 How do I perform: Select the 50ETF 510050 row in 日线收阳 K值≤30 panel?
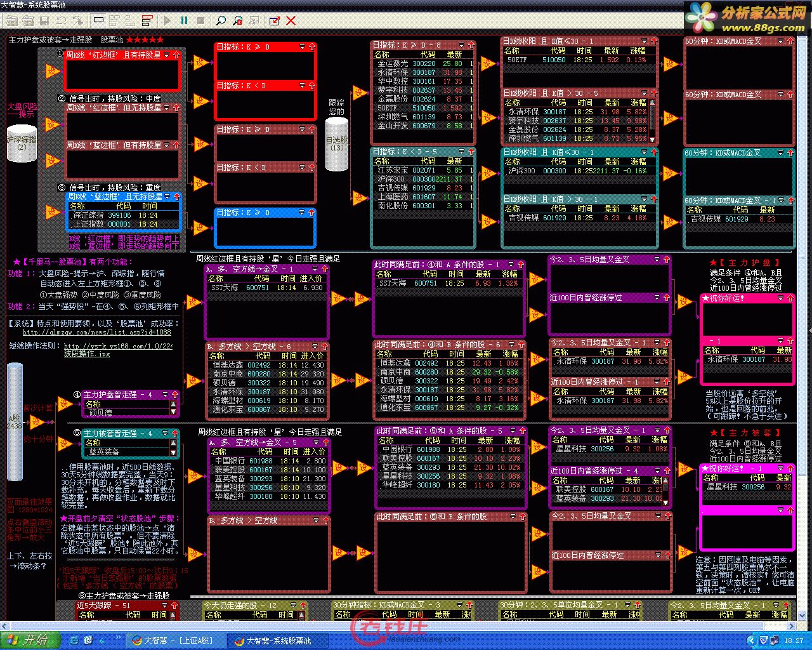(579, 60)
